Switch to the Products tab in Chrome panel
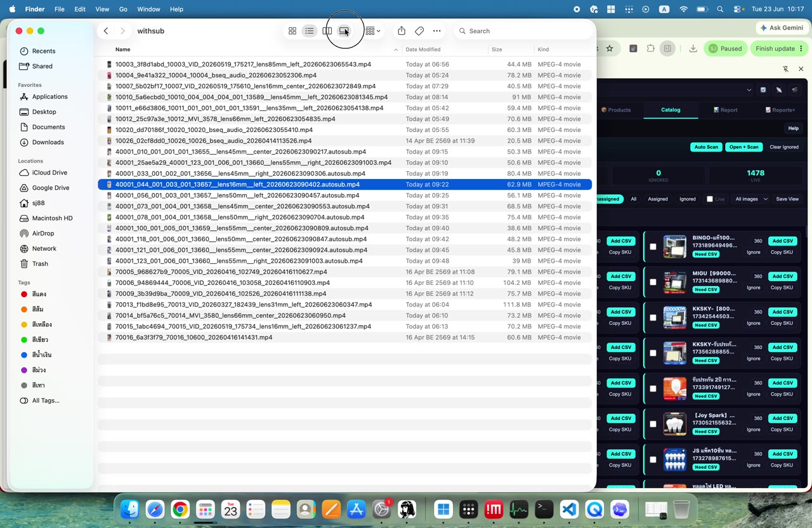Viewport: 812px width, 528px height. point(617,110)
